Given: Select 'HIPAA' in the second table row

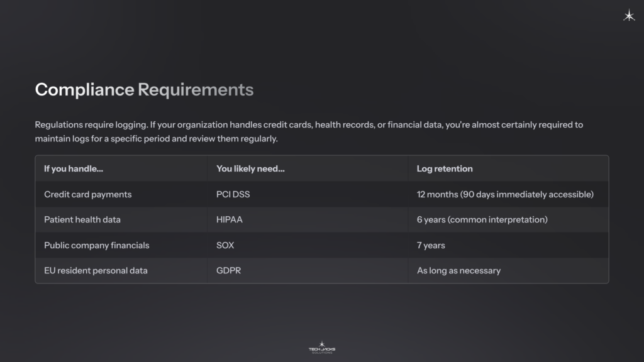Looking at the screenshot, I should tap(229, 219).
